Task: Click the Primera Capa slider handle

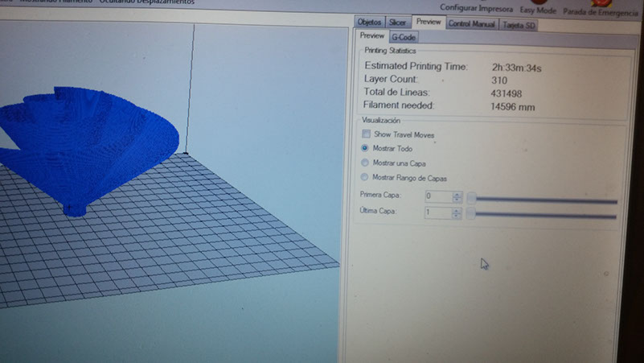Action: pyautogui.click(x=472, y=198)
